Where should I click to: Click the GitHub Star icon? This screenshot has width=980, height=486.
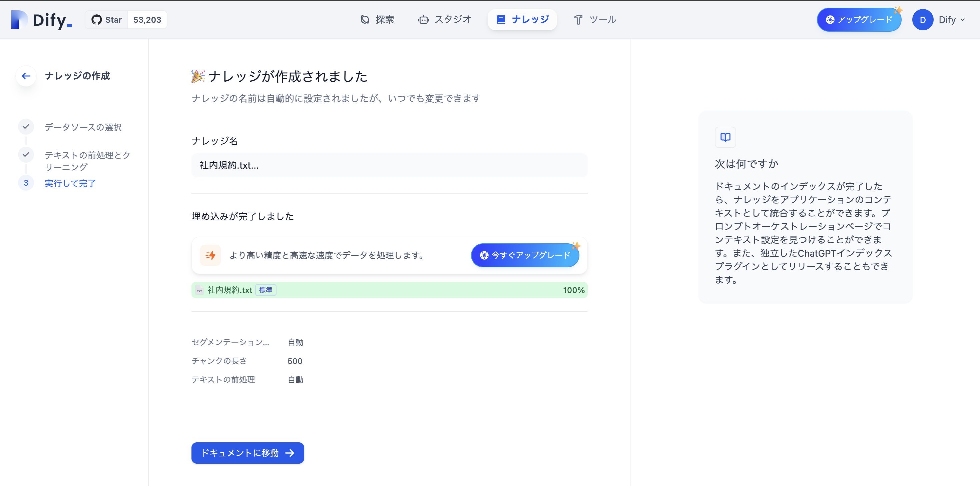[x=97, y=20]
